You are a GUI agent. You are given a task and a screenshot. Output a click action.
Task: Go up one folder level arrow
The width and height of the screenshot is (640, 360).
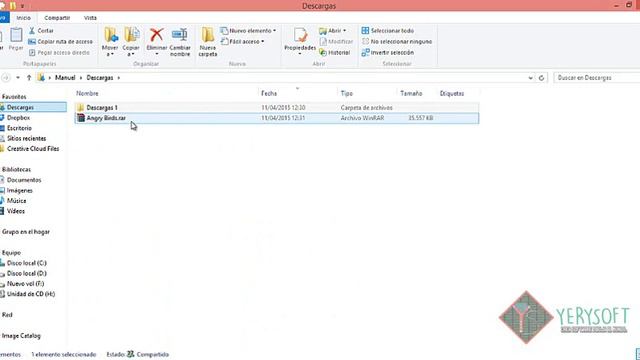point(29,78)
